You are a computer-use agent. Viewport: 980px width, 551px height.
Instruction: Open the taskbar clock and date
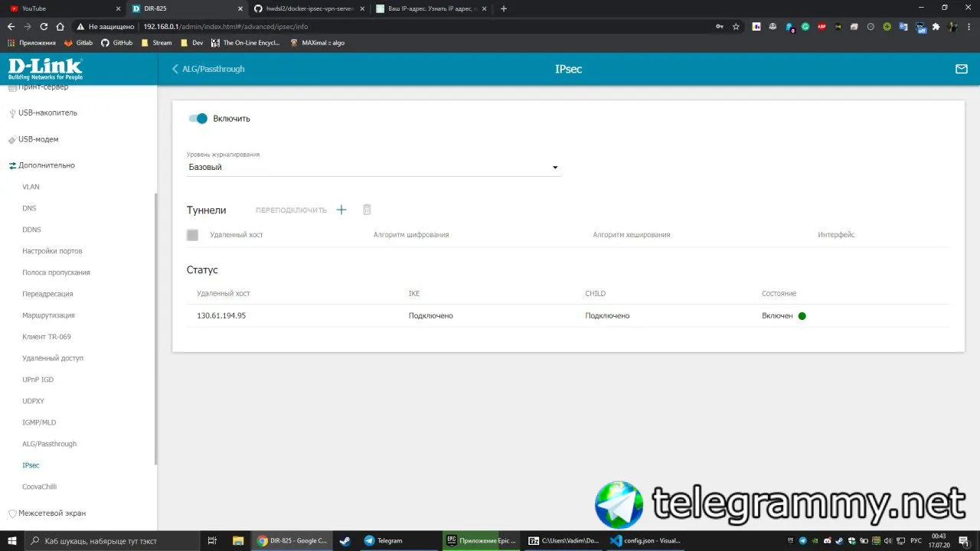point(939,540)
